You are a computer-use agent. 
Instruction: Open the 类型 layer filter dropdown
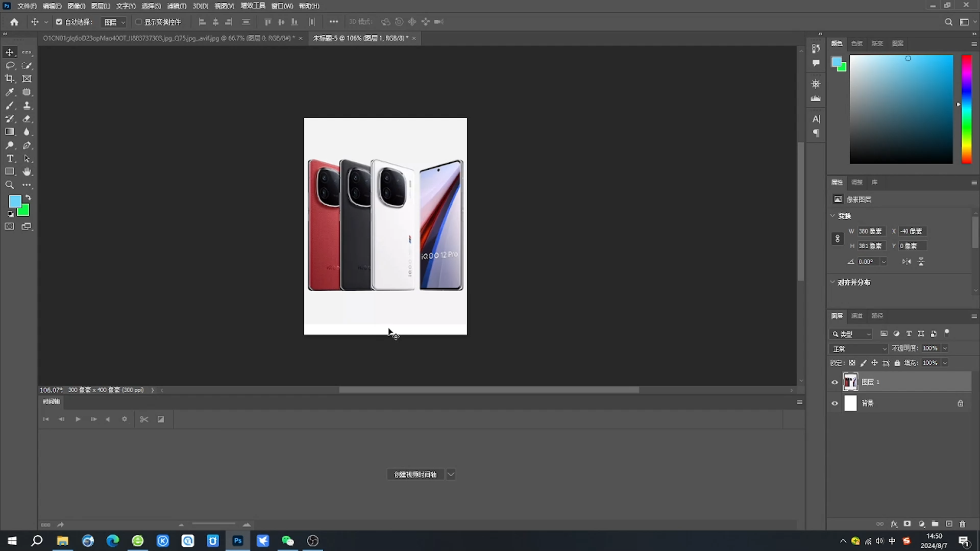pos(851,334)
